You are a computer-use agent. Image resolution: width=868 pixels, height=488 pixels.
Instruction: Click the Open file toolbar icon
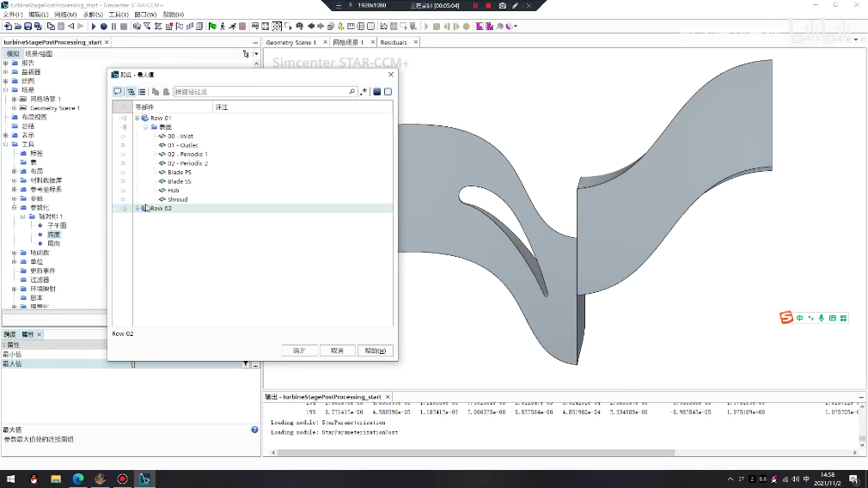point(18,26)
